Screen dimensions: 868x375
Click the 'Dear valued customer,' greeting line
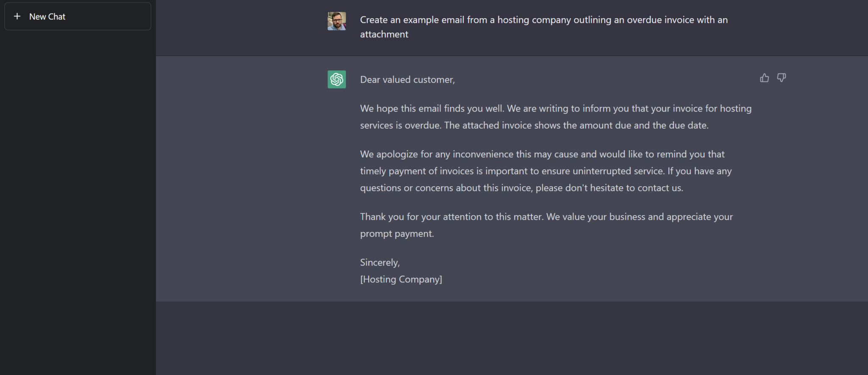(x=407, y=80)
